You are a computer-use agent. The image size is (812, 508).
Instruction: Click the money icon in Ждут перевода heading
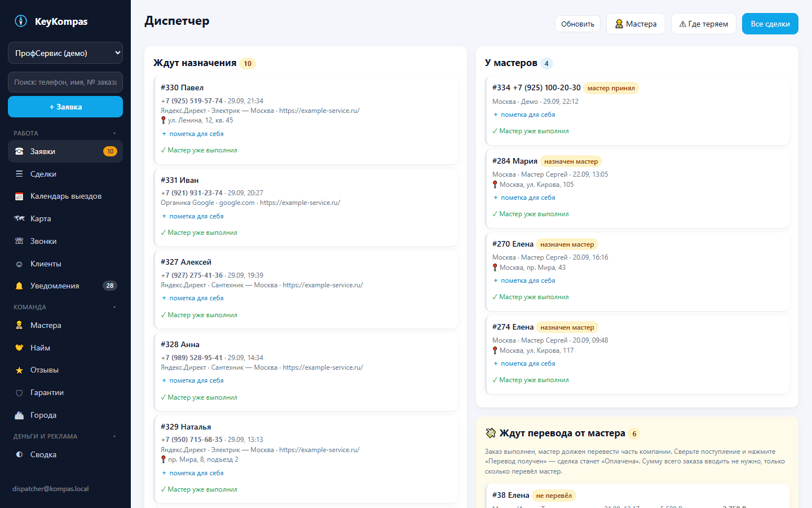point(491,433)
